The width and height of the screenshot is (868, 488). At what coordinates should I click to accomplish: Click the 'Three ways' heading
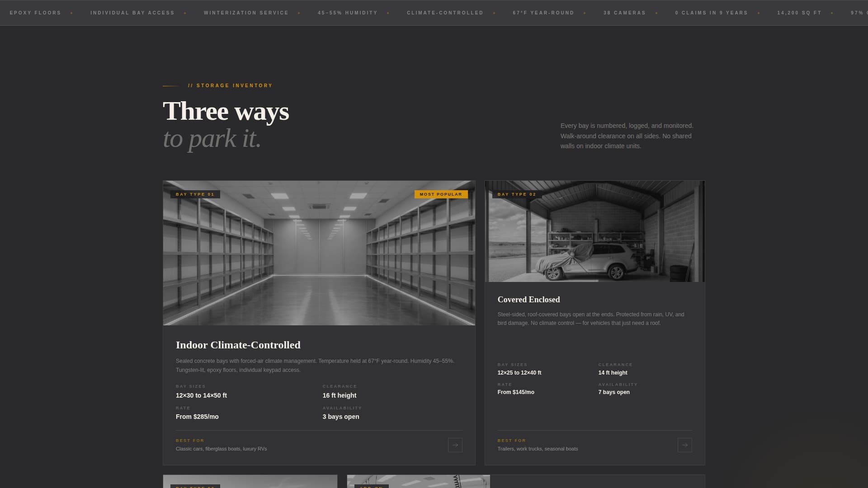point(226,111)
